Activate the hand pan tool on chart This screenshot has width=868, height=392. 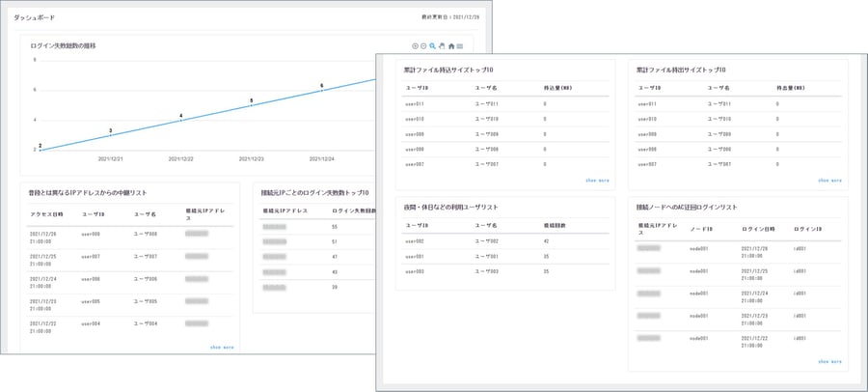[x=442, y=46]
